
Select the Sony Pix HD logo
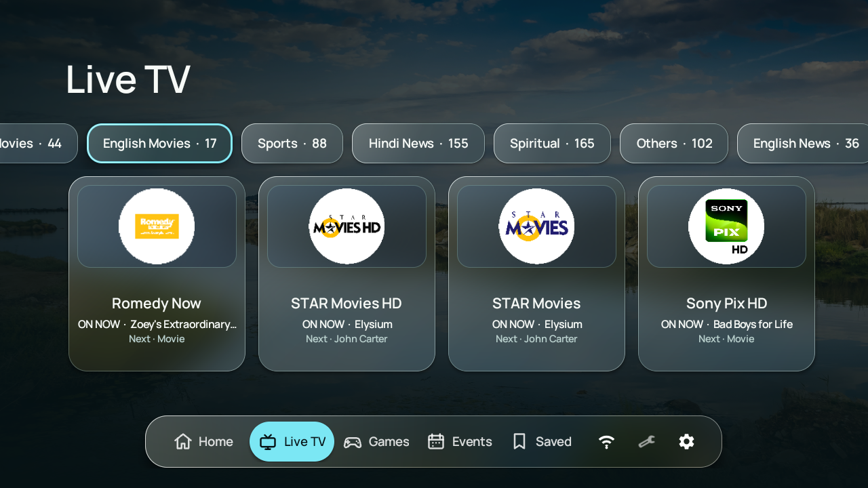pos(726,226)
